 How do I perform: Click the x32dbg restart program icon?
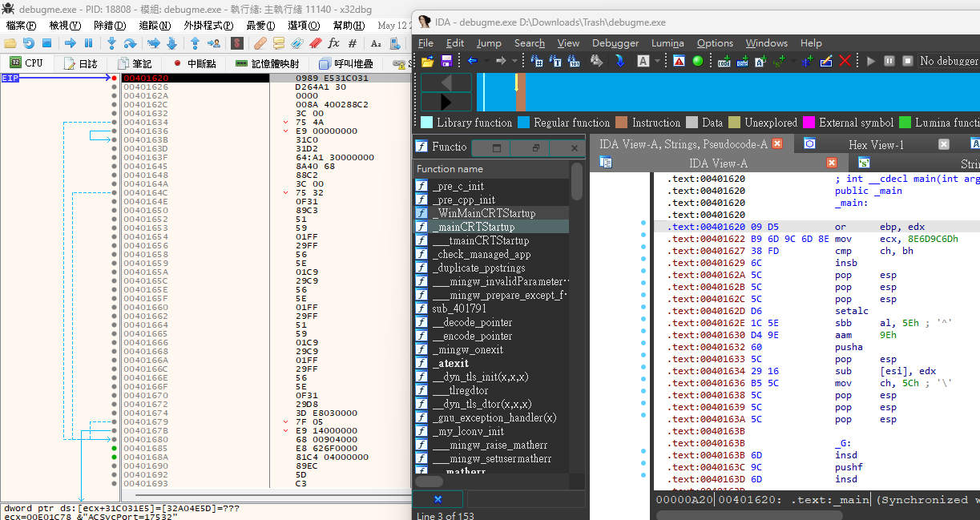point(29,43)
